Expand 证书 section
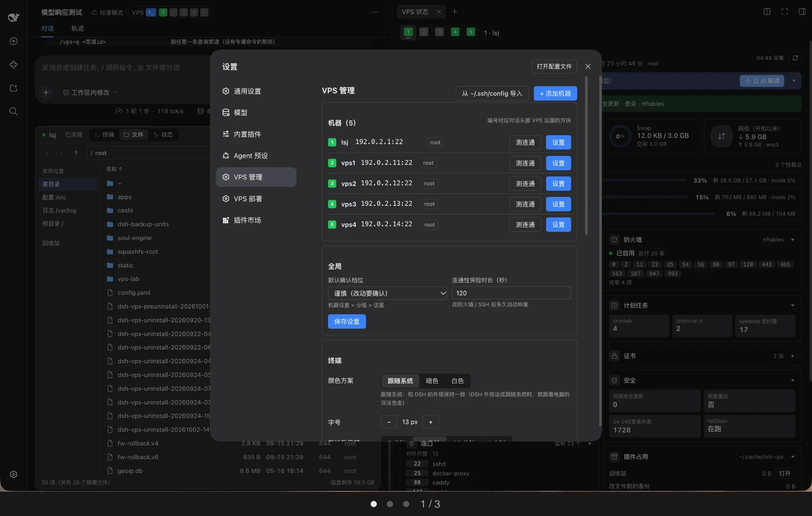Viewport: 812px width, 516px height. point(793,356)
